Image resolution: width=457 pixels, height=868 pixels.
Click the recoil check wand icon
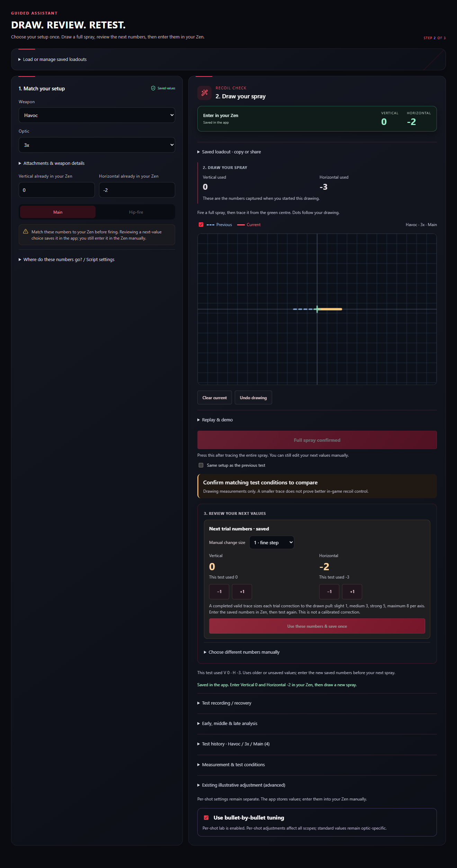[204, 93]
